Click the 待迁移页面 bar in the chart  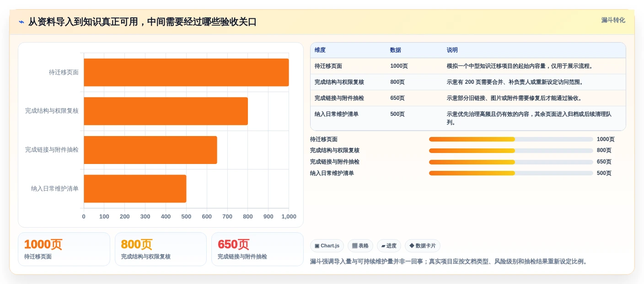pos(186,72)
